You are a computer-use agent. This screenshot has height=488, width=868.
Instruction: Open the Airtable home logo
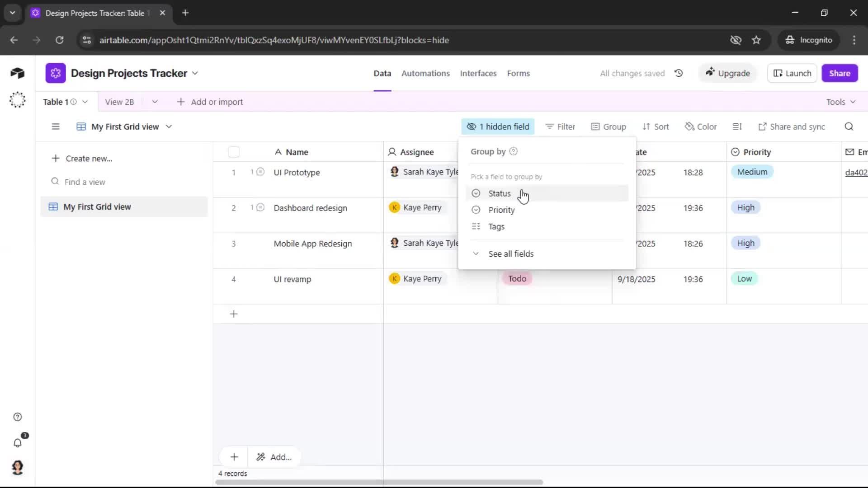[x=17, y=73]
